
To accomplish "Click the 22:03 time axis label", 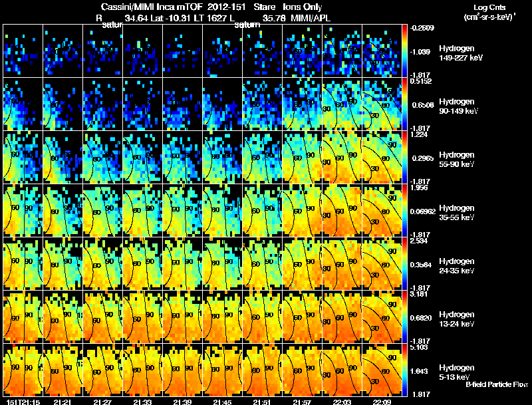I will click(x=342, y=402).
